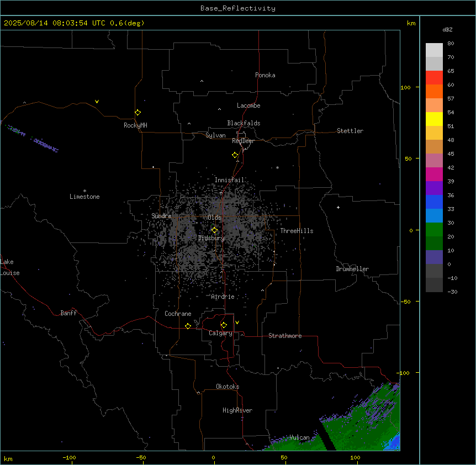Viewport: 476px width, 465px height.
Task: Click the Lake Louise label
Action: click(x=10, y=267)
